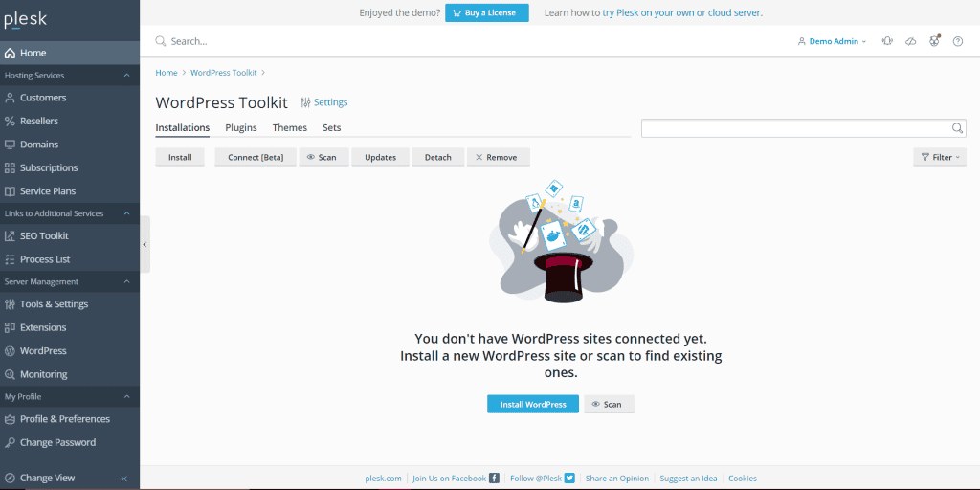Focus the installations search field
The height and width of the screenshot is (490, 980).
(x=804, y=128)
